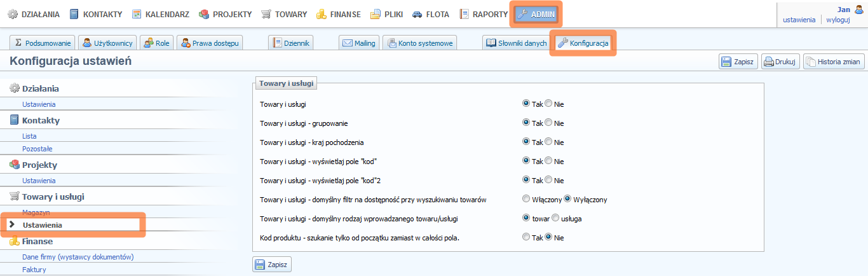Set Kod produktu search option to Tak

(x=526, y=238)
